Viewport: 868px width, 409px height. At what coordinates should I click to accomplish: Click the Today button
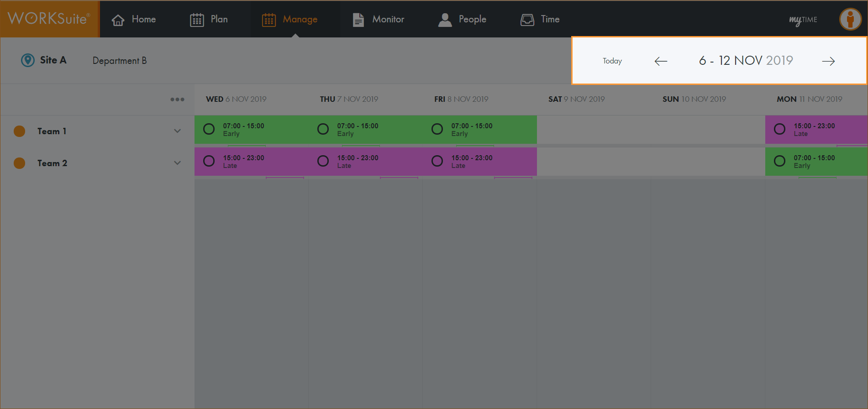tap(612, 61)
